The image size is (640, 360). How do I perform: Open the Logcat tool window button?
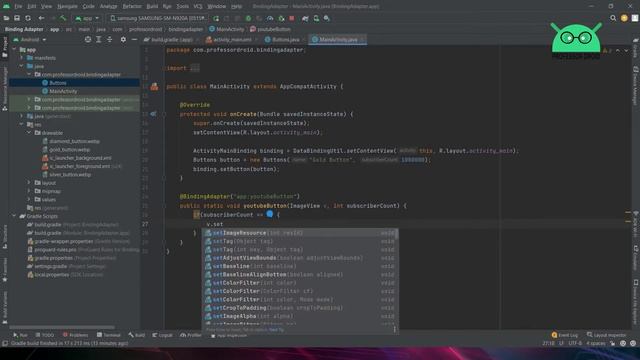(162, 335)
